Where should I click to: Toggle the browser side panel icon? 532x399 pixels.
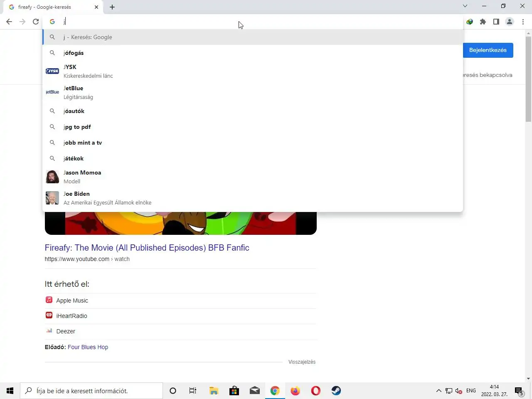click(x=496, y=22)
